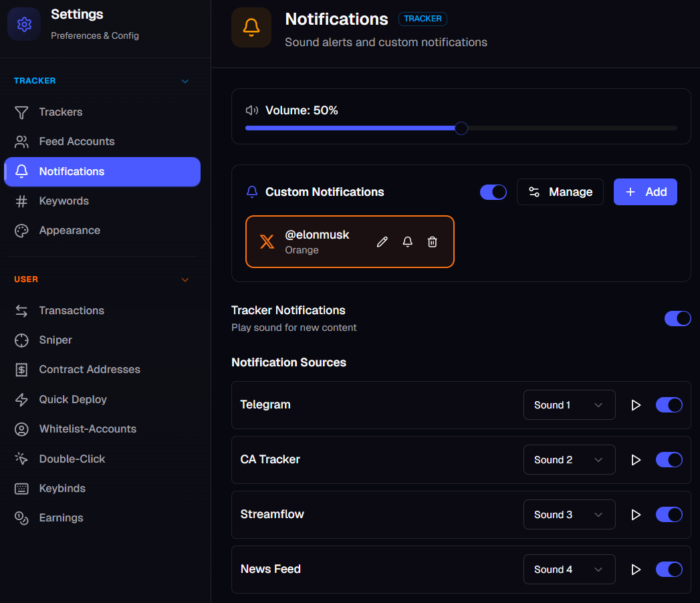This screenshot has width=700, height=603.
Task: Click the settings gear icon at top
Action: pyautogui.click(x=24, y=24)
